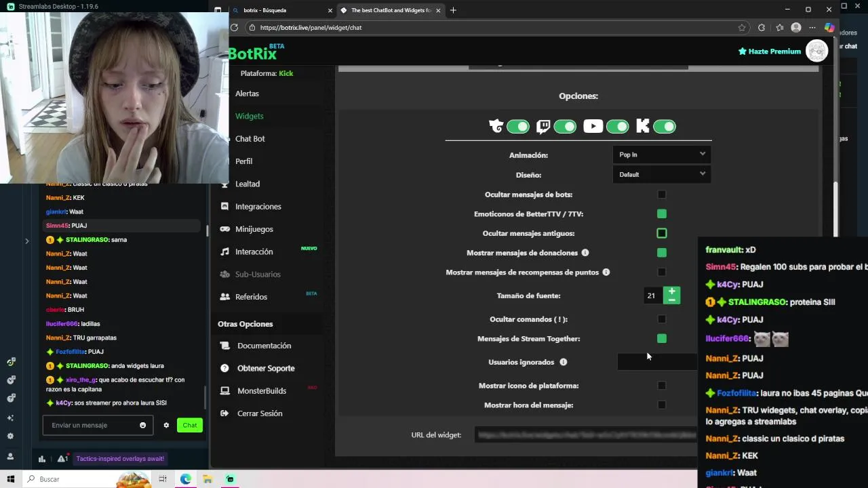Click Tactics-inspired overlays await banner
This screenshot has height=488, width=868.
[x=120, y=459]
